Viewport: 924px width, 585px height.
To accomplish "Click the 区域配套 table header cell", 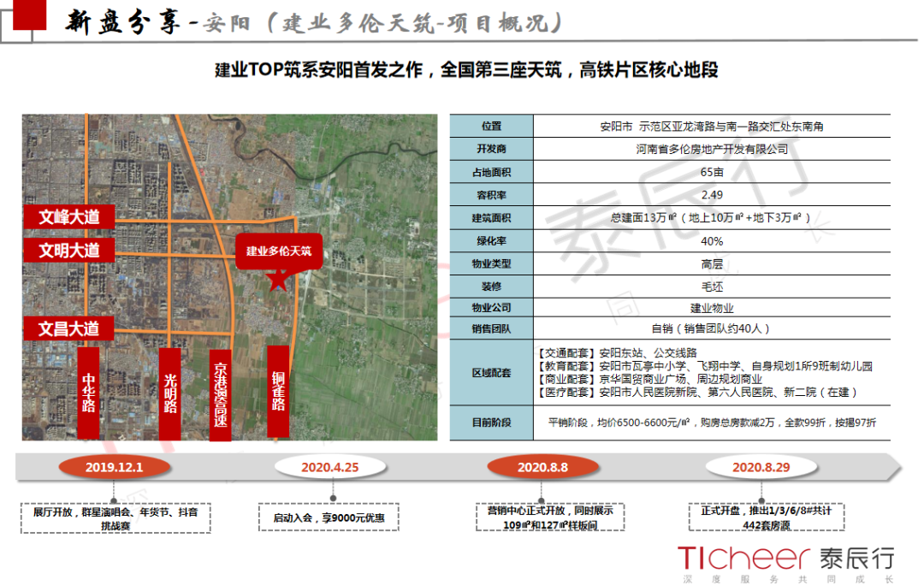I will click(491, 372).
